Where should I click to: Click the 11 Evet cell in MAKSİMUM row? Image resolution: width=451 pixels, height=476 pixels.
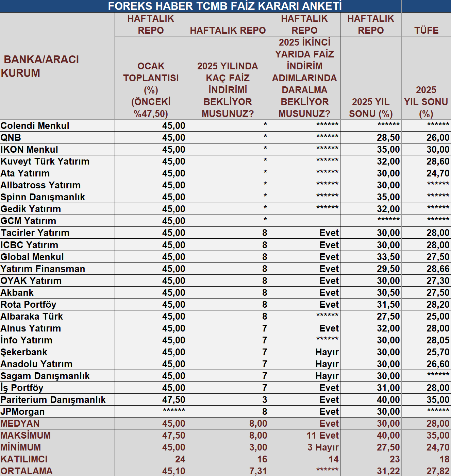[x=322, y=436]
